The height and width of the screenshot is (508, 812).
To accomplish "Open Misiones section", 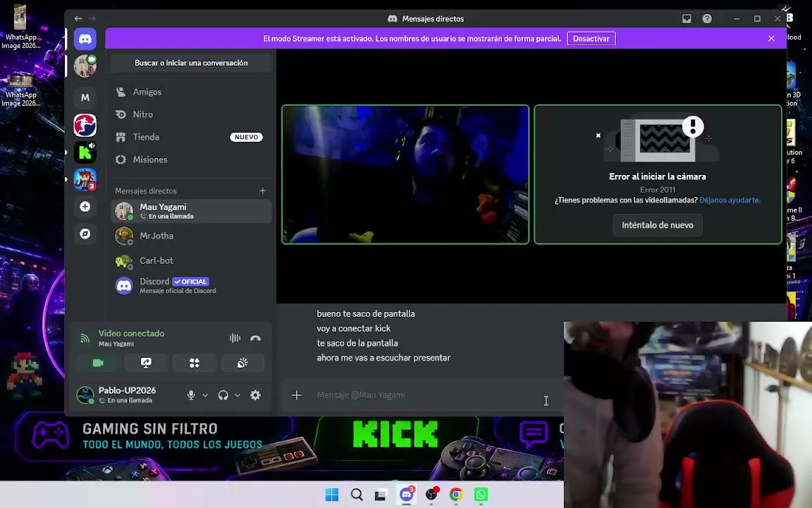I will (x=191, y=159).
